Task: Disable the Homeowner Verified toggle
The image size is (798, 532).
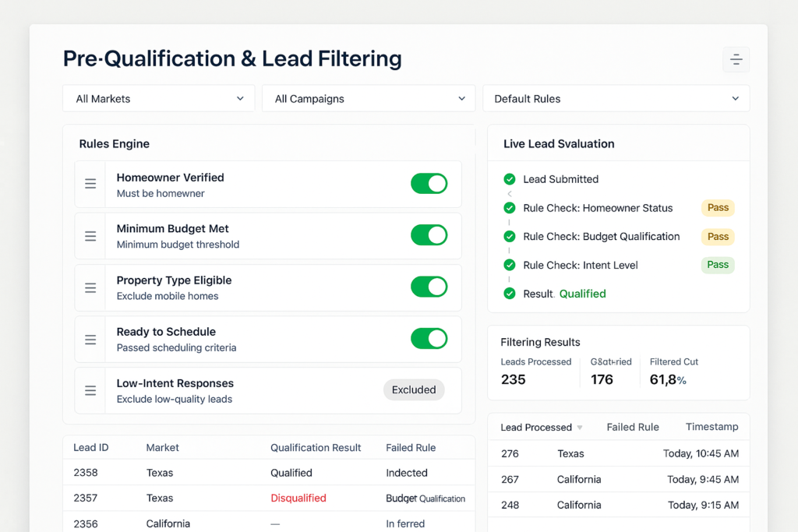Action: 429,184
